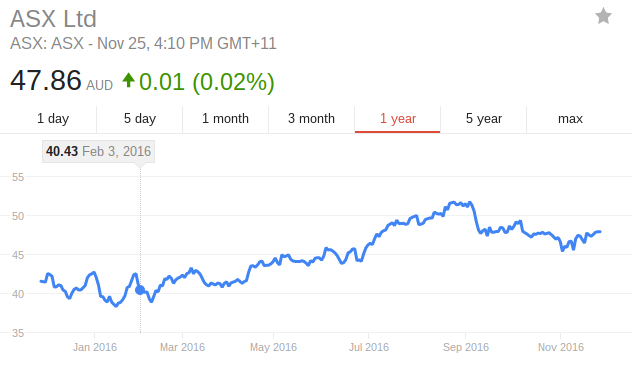
Task: Click the Nov 2016 axis label
Action: [561, 347]
